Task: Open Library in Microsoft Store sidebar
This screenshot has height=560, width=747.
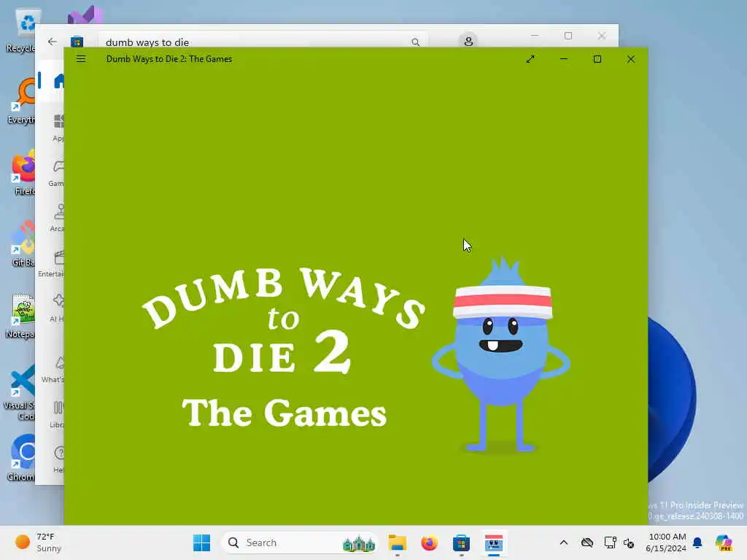Action: [57, 414]
